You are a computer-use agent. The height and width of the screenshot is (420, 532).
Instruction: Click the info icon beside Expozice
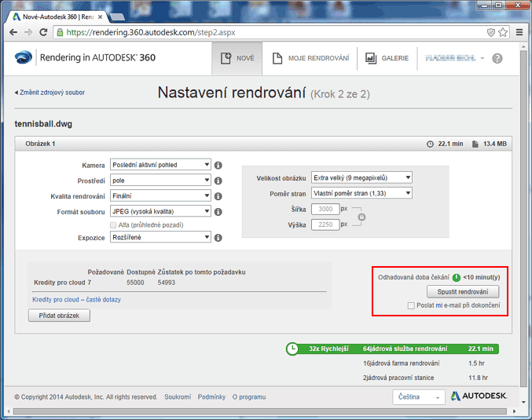pos(218,238)
